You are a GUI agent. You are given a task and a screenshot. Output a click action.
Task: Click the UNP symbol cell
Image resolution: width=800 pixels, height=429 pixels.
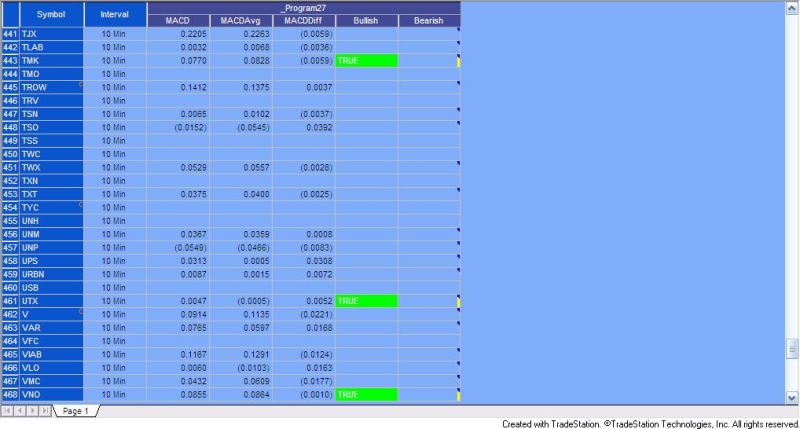point(51,247)
